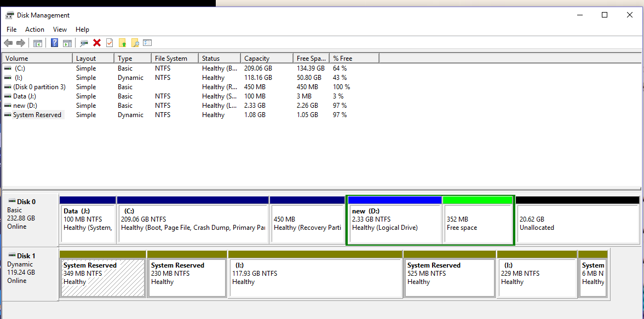Select the 20.62 GB Unallocated block
Viewport: 644px width, 319px height.
tap(577, 220)
